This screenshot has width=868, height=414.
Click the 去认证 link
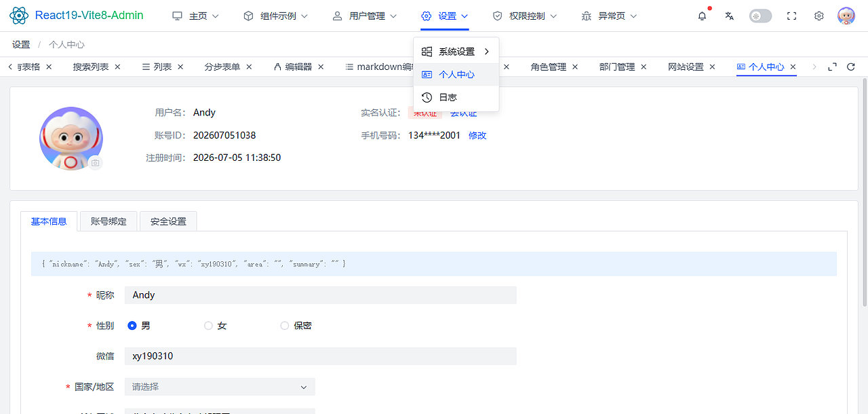463,113
